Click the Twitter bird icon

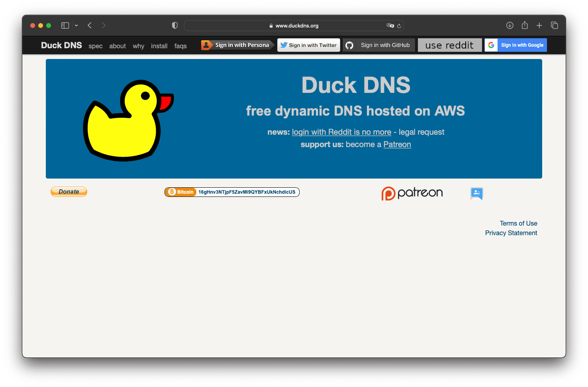pos(283,45)
